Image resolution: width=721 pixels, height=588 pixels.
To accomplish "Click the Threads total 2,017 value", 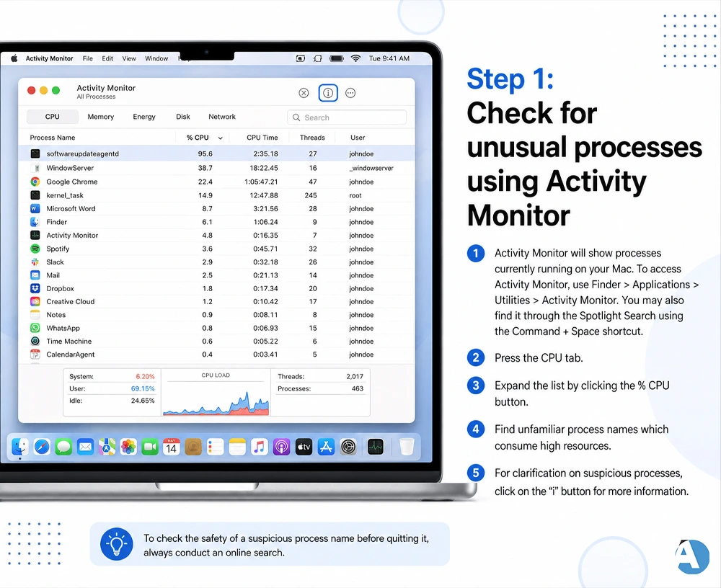I will tap(355, 376).
